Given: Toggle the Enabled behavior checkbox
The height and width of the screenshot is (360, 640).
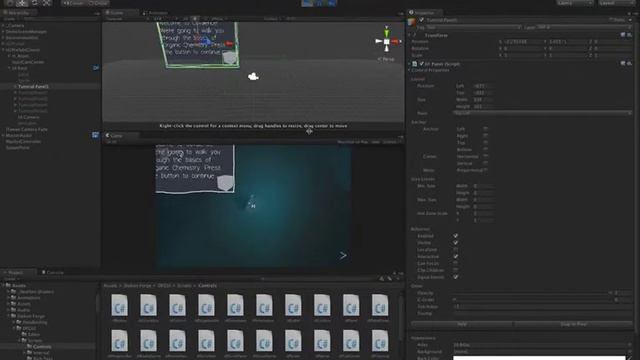Looking at the screenshot, I should 456,236.
